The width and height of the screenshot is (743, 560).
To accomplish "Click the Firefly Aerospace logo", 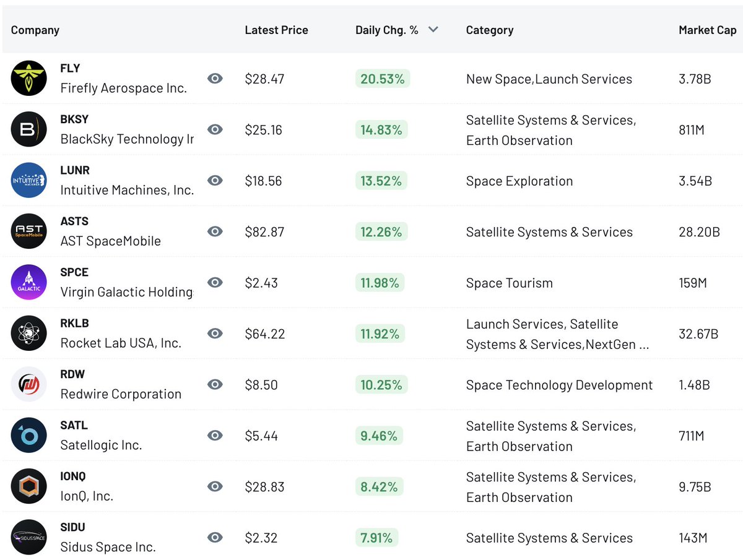I will click(x=28, y=78).
